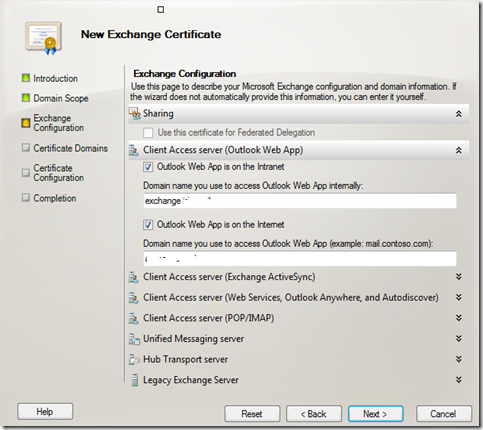483x430 pixels.
Task: Click the Outlook Web App server icon
Action: click(x=134, y=150)
